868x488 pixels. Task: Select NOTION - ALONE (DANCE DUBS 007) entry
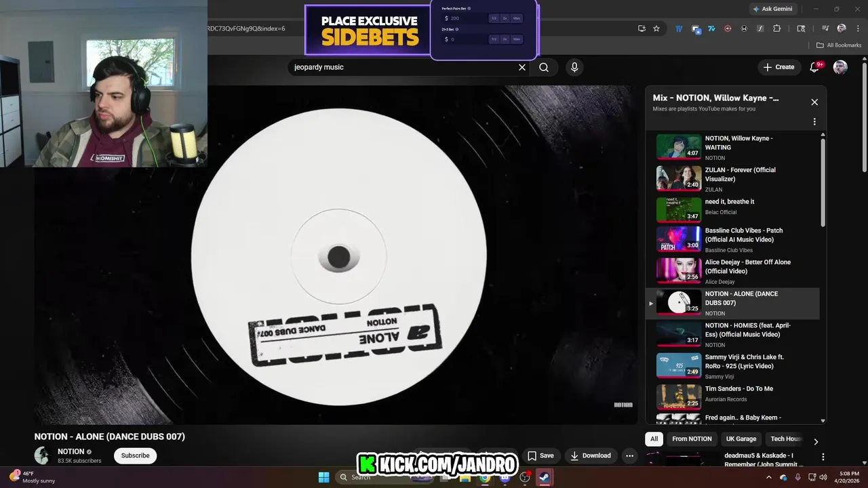tap(732, 303)
